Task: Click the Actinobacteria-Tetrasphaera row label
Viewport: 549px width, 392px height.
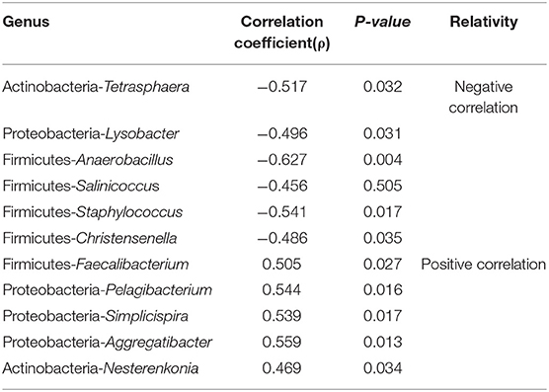Action: pos(96,87)
